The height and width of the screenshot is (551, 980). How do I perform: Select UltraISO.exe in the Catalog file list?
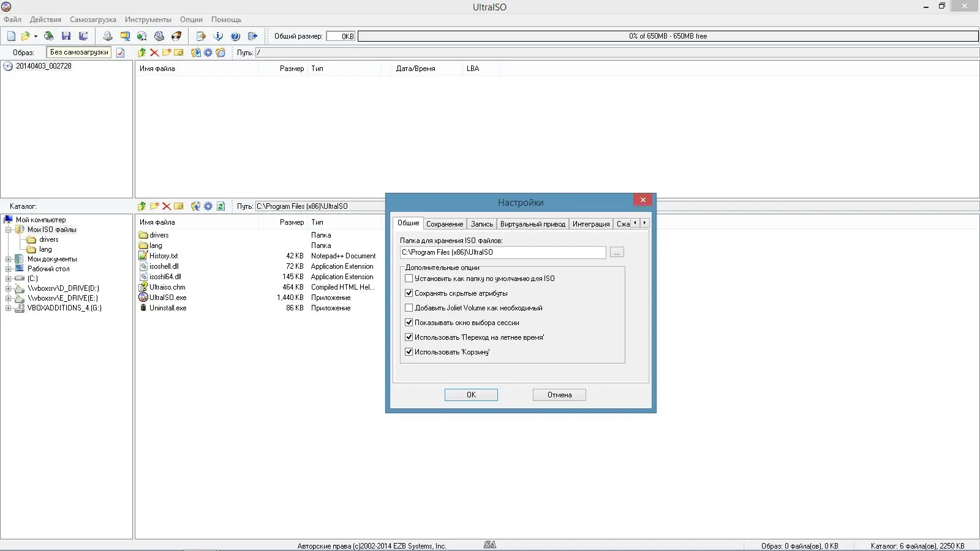pyautogui.click(x=168, y=298)
